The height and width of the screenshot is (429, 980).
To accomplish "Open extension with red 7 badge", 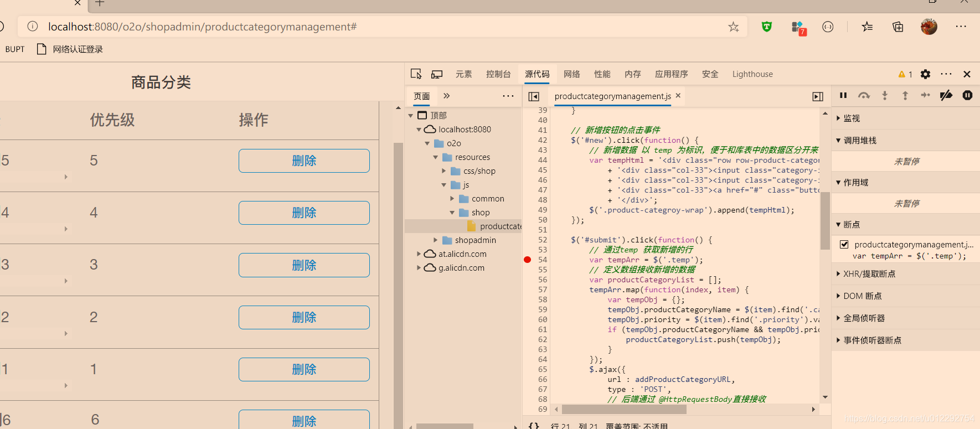I will (798, 28).
